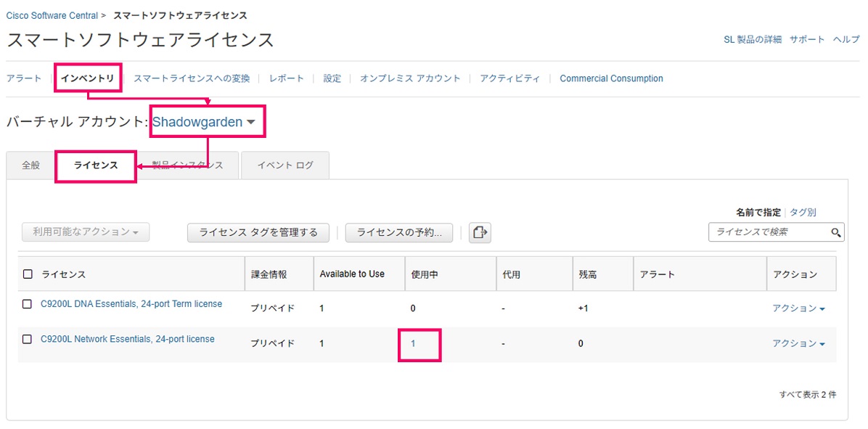Click the in-use count 1 link
Image resolution: width=868 pixels, height=429 pixels.
(x=413, y=344)
